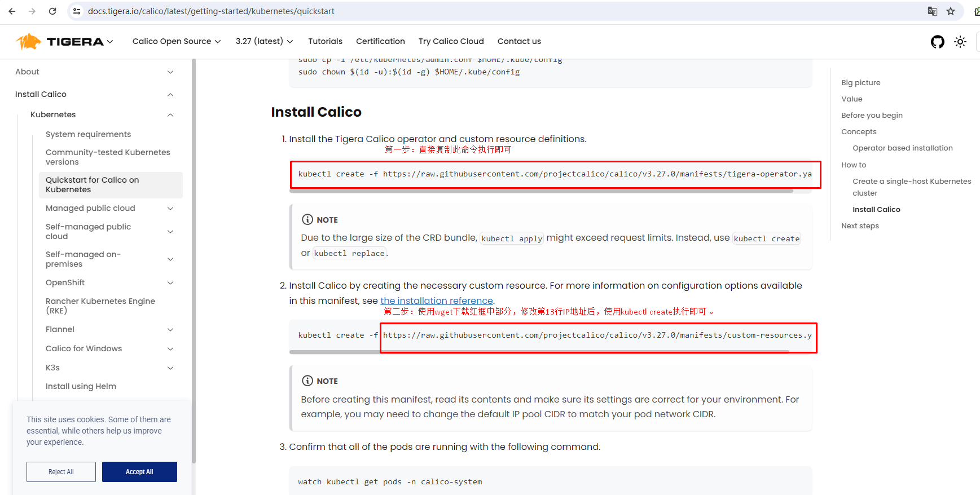Click the Install Calico heading
This screenshot has height=495, width=980.
316,112
